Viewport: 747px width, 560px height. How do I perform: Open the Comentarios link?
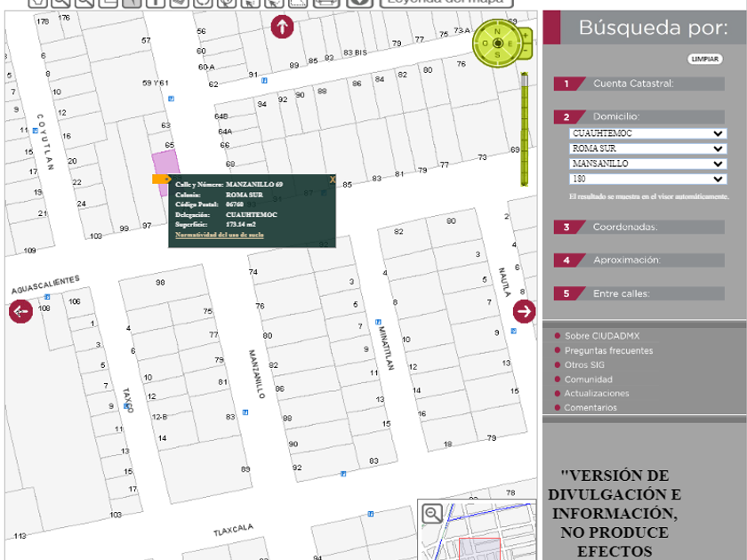coord(590,408)
